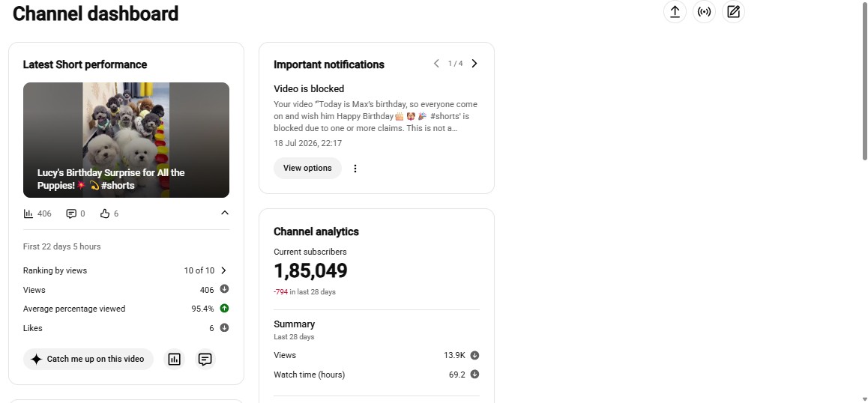
Task: Click the create post pencil icon
Action: 734,12
